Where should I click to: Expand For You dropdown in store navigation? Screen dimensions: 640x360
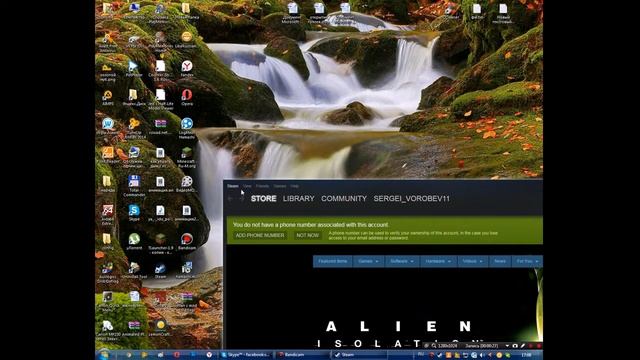click(527, 261)
